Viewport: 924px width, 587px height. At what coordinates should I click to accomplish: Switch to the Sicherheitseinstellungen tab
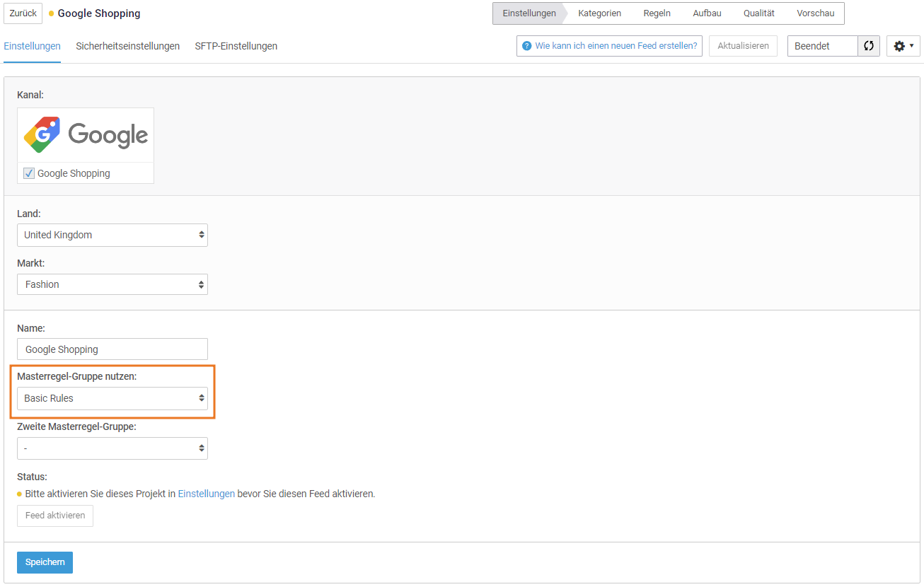coord(127,46)
